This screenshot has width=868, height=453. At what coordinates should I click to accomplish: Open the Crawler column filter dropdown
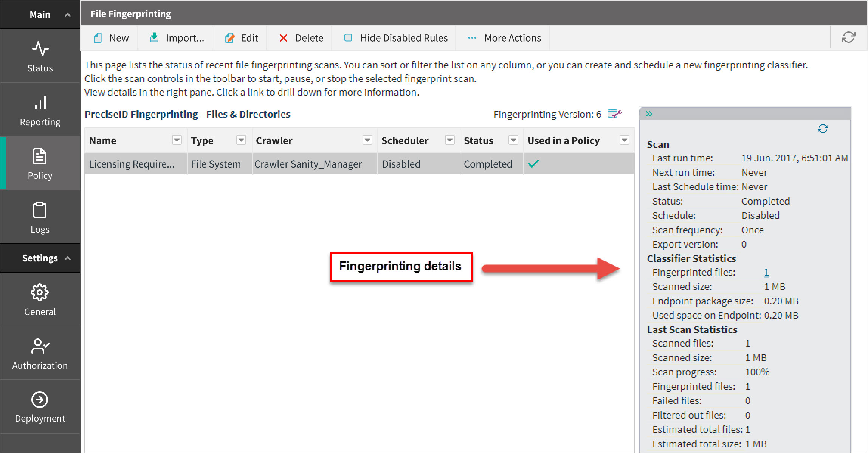pyautogui.click(x=367, y=140)
